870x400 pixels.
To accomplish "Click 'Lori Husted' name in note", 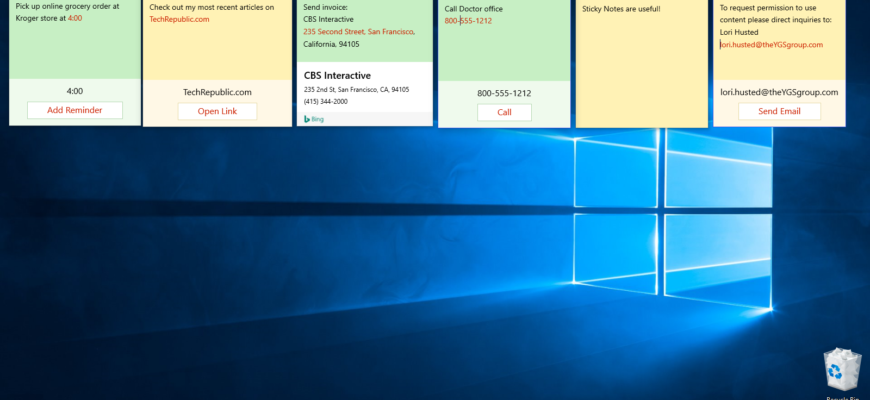I will (739, 32).
